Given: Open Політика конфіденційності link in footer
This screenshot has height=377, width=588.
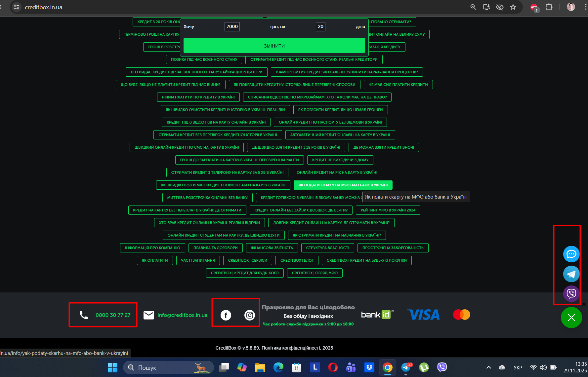Looking at the screenshot, I should (x=291, y=348).
